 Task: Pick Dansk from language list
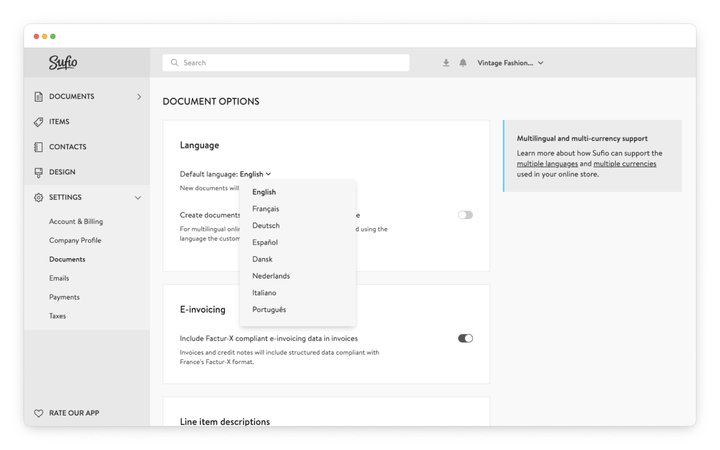(x=262, y=259)
